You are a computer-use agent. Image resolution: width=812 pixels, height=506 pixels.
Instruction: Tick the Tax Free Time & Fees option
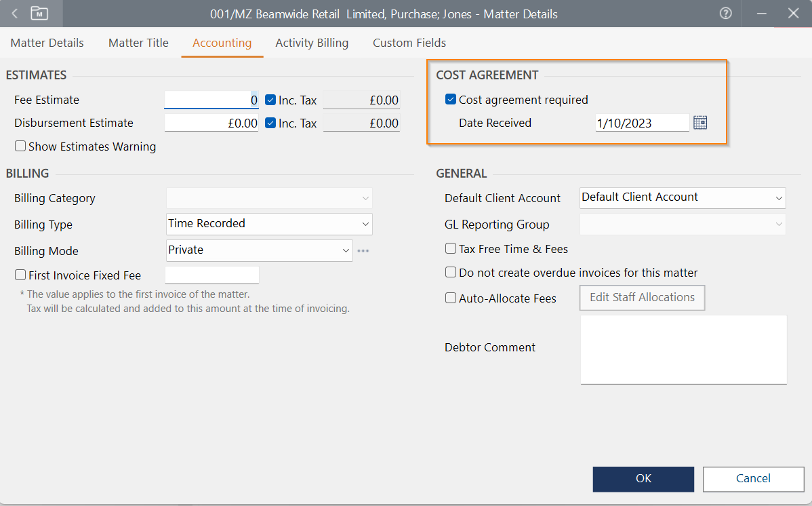click(451, 249)
